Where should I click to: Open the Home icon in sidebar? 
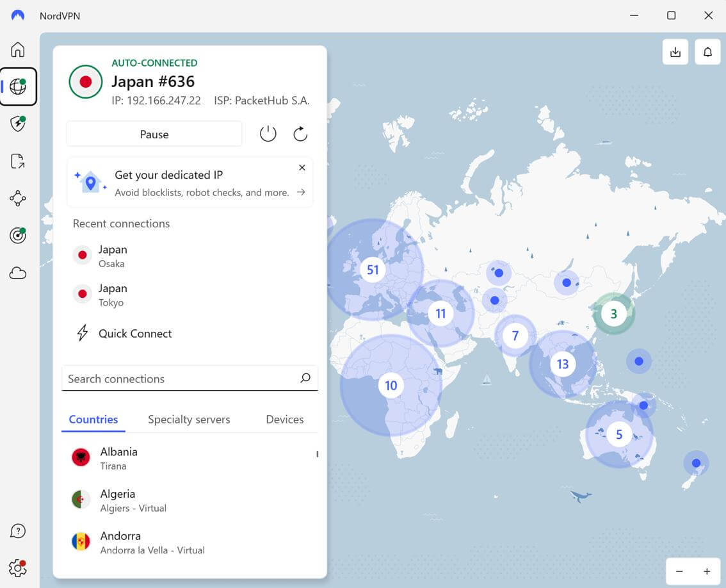pyautogui.click(x=17, y=49)
